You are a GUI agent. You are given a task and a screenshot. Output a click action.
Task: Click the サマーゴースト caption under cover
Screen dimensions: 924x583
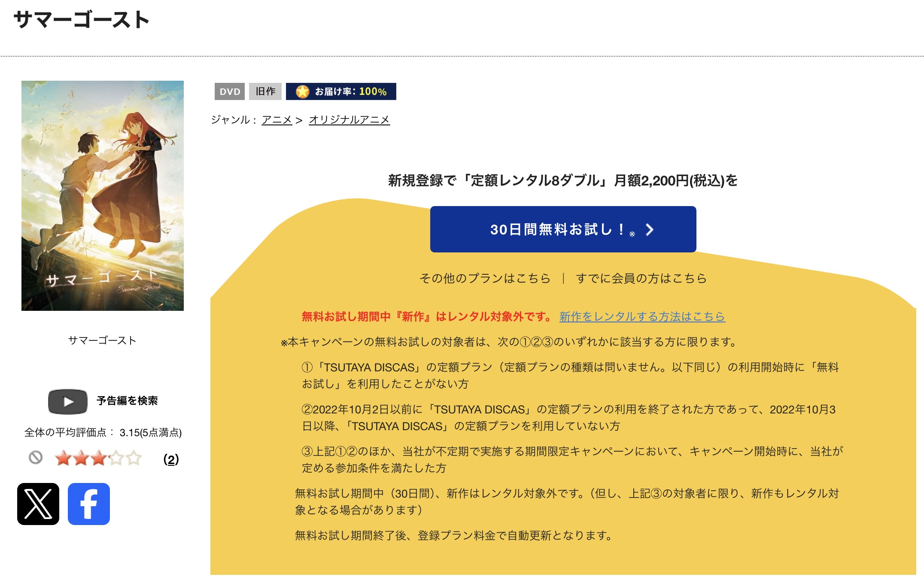102,340
